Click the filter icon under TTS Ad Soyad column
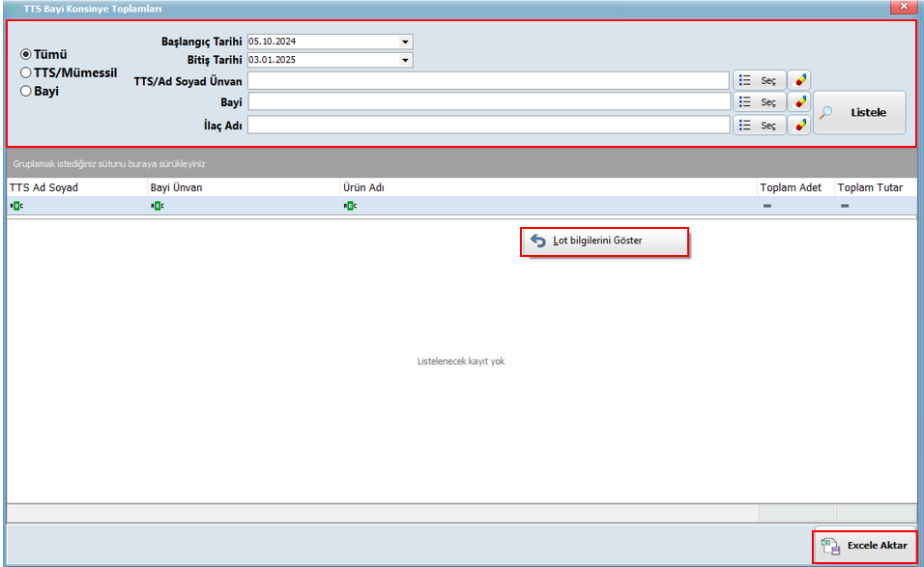This screenshot has width=924, height=567. coord(16,207)
